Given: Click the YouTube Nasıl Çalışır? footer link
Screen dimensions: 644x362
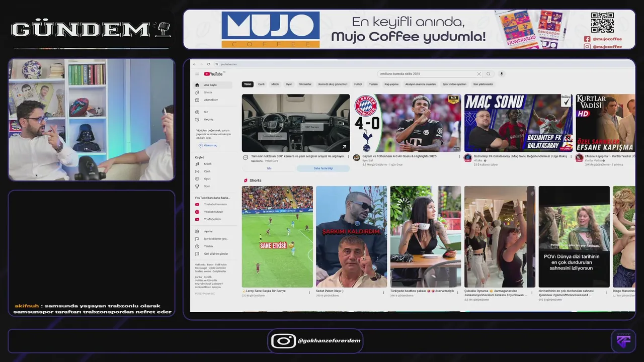Looking at the screenshot, I should (209, 284).
